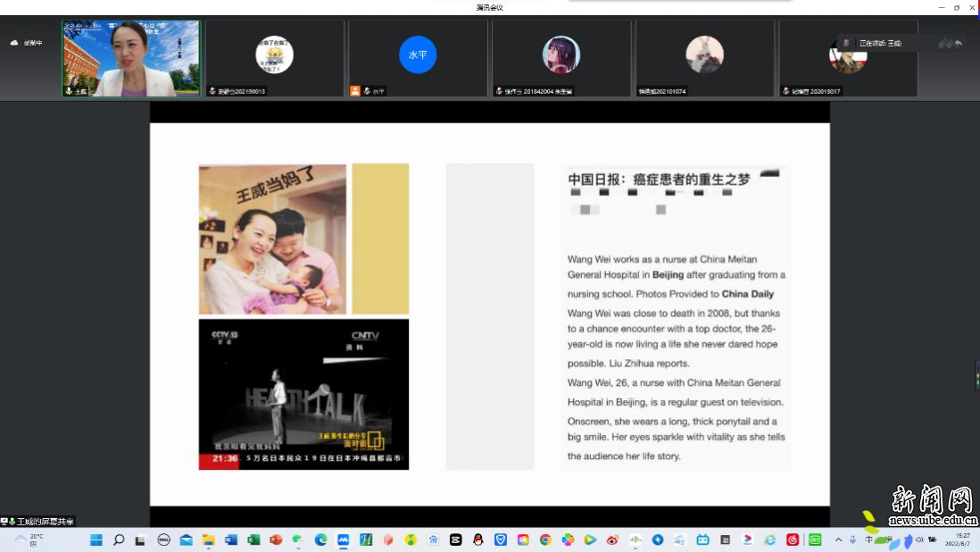Open taskbar search magnifier

[x=119, y=540]
